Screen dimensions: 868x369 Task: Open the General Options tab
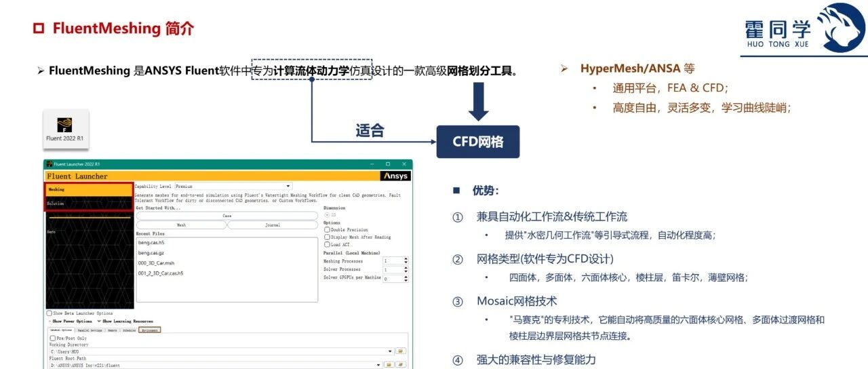click(60, 330)
